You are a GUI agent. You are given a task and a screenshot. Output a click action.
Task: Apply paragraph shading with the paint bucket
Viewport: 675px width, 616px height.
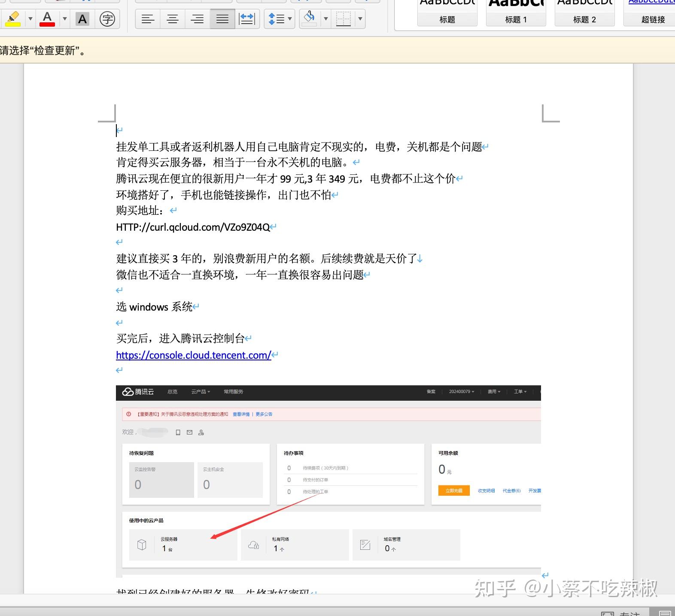tap(309, 19)
